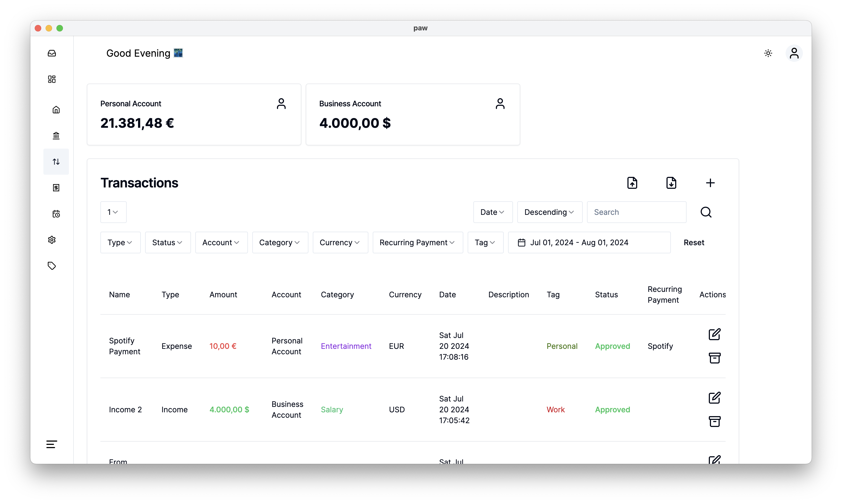842x504 pixels.
Task: Click the file download icon in Transactions
Action: tap(671, 183)
